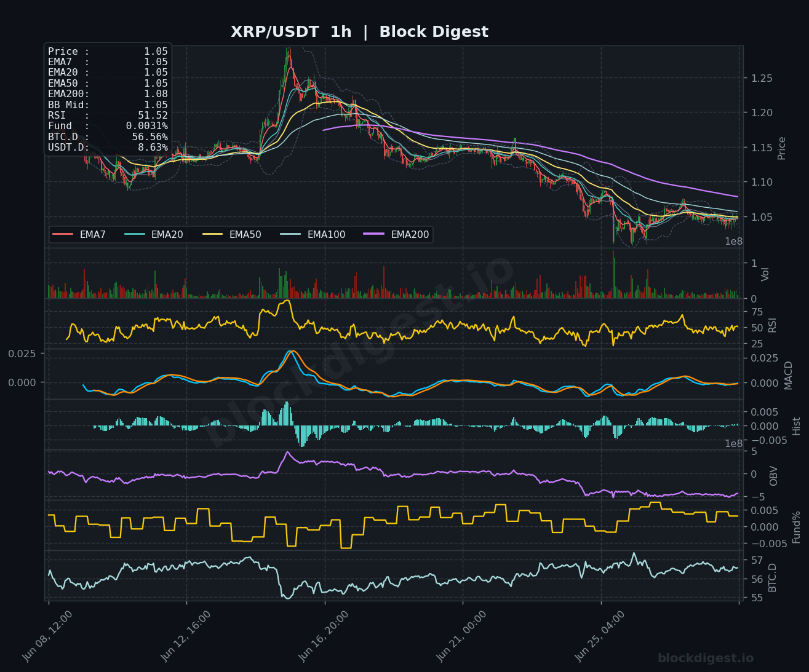This screenshot has height=672, width=809.
Task: Click the BTC.D 56.56% row
Action: tap(108, 137)
